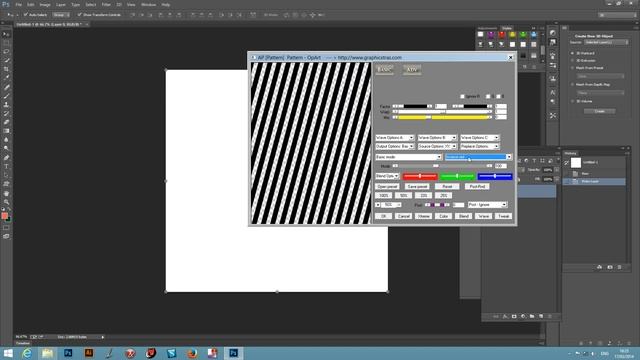This screenshot has height=360, width=640.
Task: Click the Save preset button
Action: click(x=418, y=187)
